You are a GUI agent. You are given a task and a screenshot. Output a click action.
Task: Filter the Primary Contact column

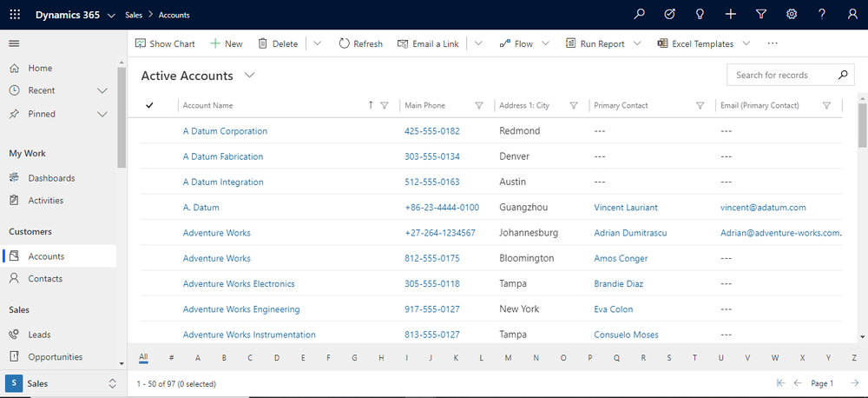pyautogui.click(x=700, y=105)
